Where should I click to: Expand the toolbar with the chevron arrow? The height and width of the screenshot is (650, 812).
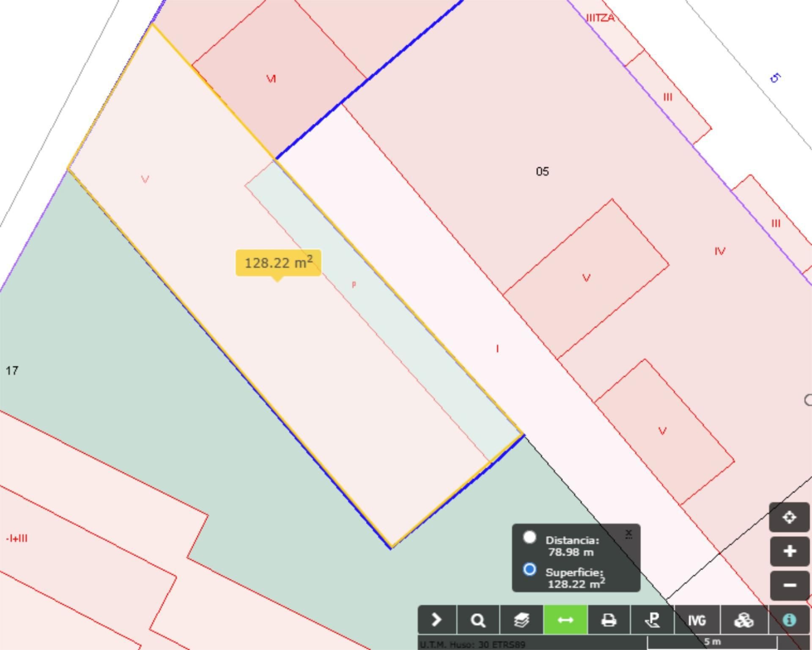(x=436, y=620)
